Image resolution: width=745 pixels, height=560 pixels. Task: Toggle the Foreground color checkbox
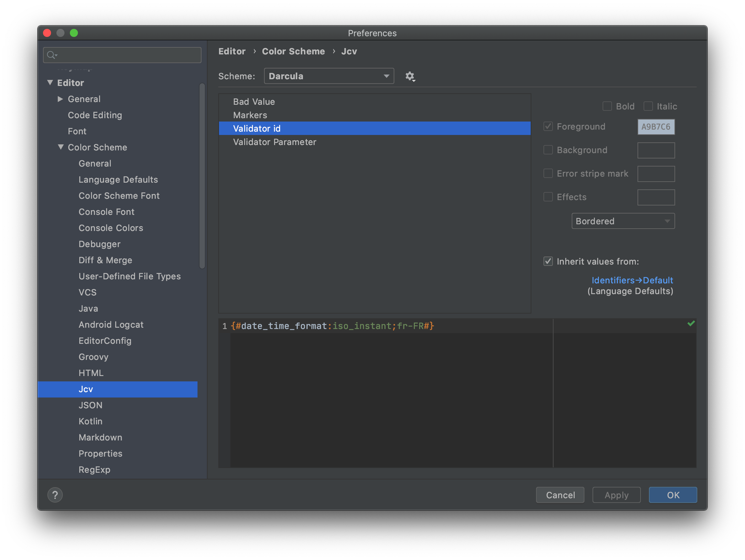(548, 127)
